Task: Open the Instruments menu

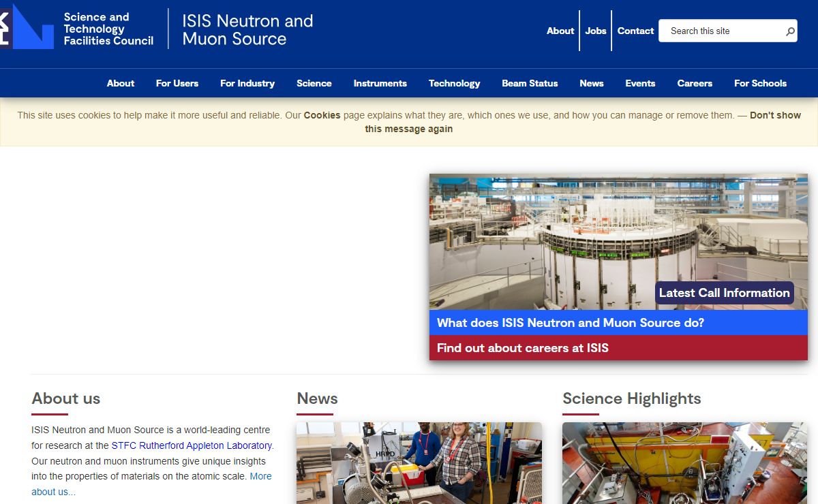Action: point(380,83)
